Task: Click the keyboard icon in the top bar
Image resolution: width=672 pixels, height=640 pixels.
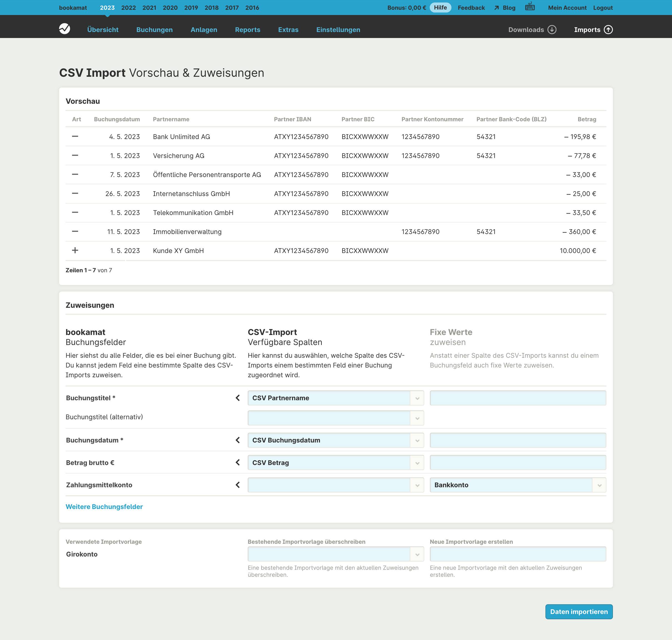Action: click(x=530, y=7)
